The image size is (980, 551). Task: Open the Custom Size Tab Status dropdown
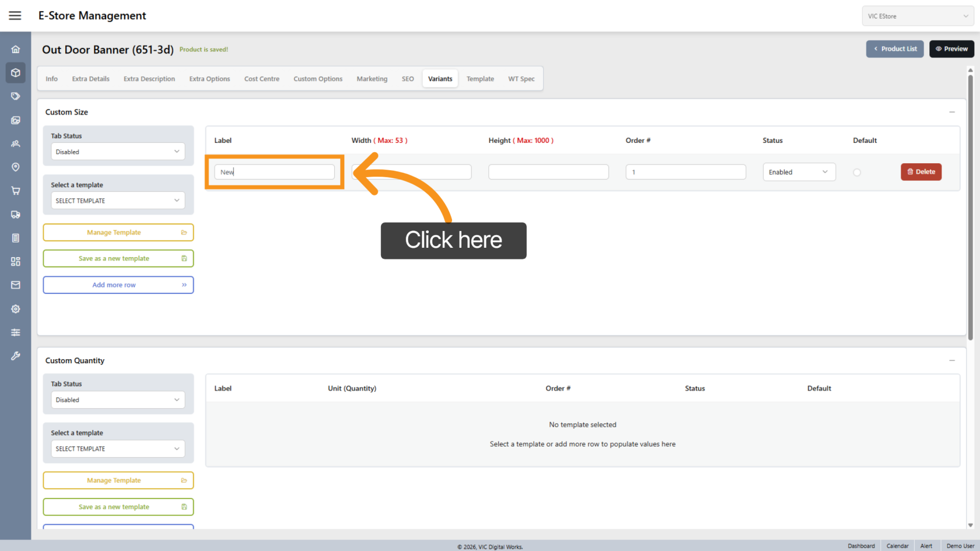pyautogui.click(x=118, y=152)
